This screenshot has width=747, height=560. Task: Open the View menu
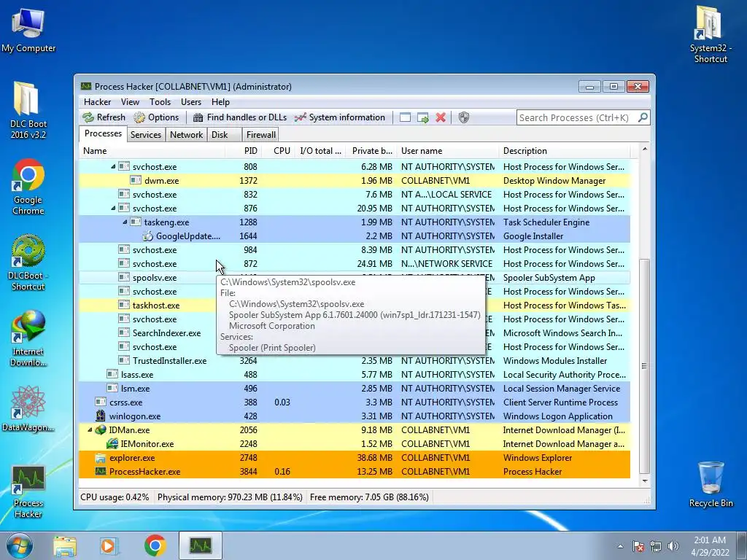pos(130,102)
